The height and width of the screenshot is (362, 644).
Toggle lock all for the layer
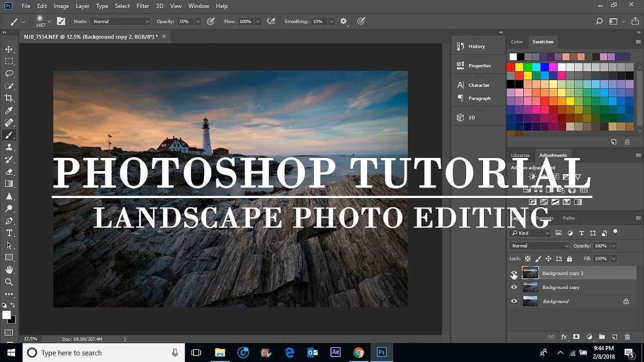(570, 259)
